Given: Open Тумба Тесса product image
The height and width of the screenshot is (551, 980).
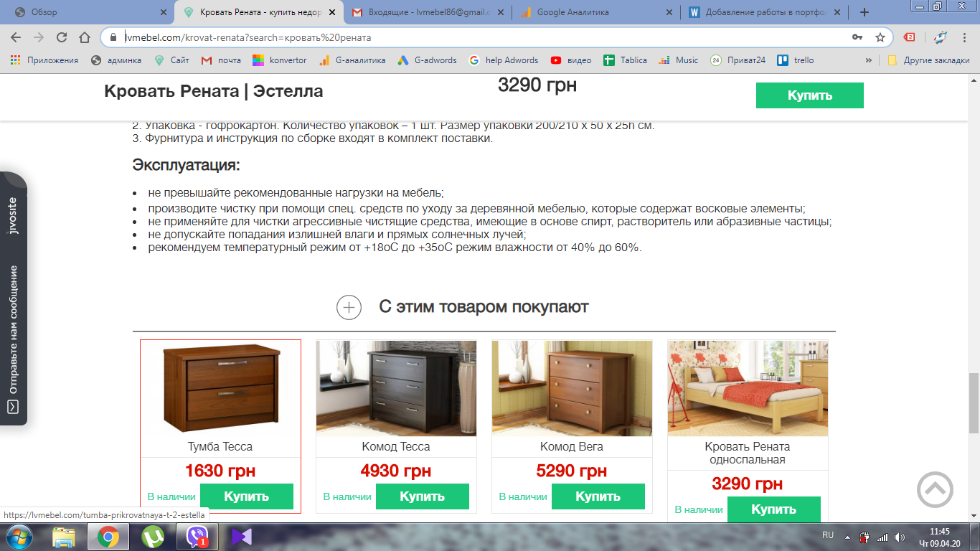Looking at the screenshot, I should coord(220,388).
